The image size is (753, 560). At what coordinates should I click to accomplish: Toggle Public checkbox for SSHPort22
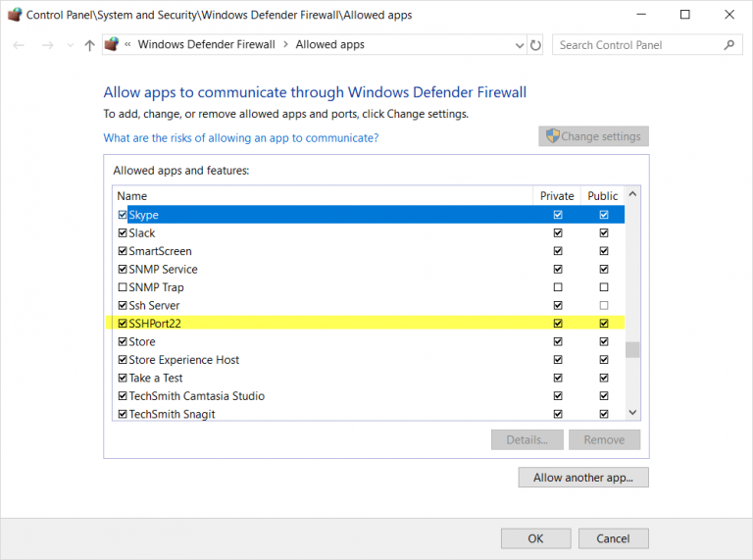[604, 324]
